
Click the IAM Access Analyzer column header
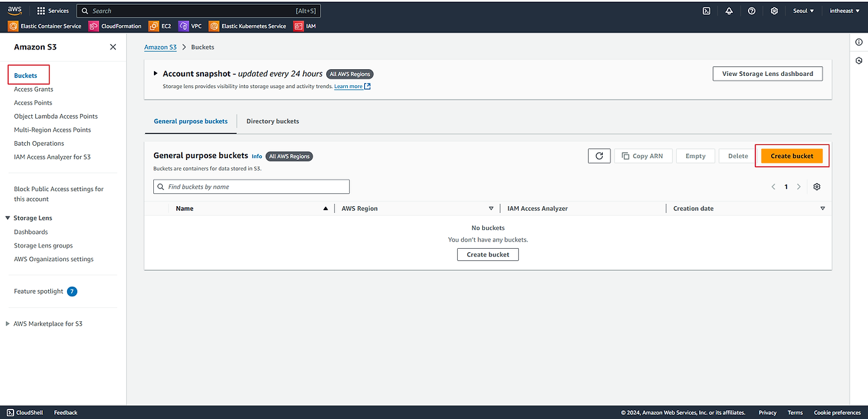point(537,209)
